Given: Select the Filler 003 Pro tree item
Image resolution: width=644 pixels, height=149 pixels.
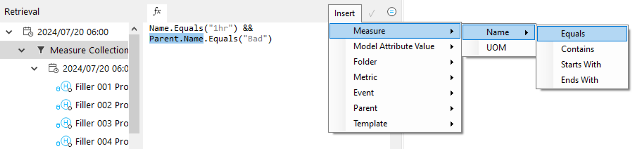Looking at the screenshot, I should 102,123.
